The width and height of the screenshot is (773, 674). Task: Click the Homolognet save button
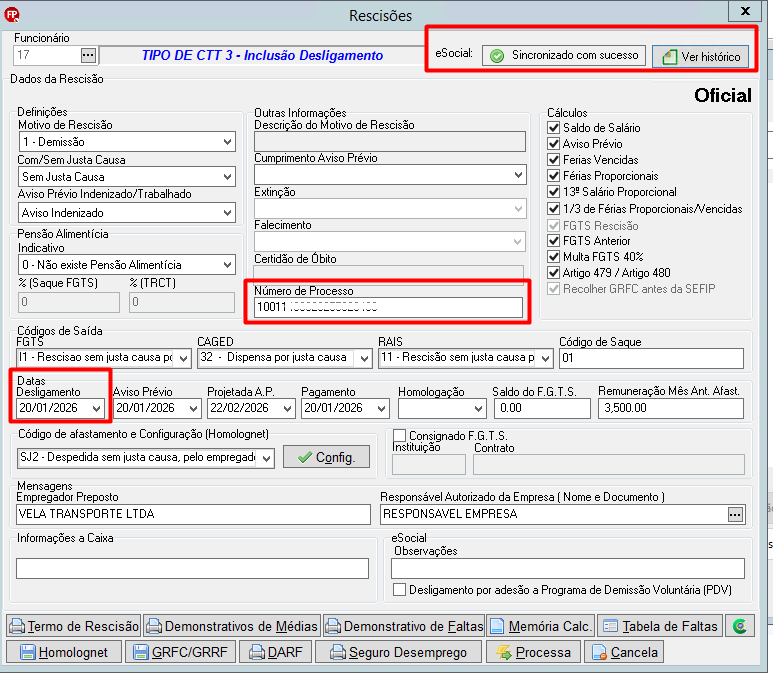point(64,652)
